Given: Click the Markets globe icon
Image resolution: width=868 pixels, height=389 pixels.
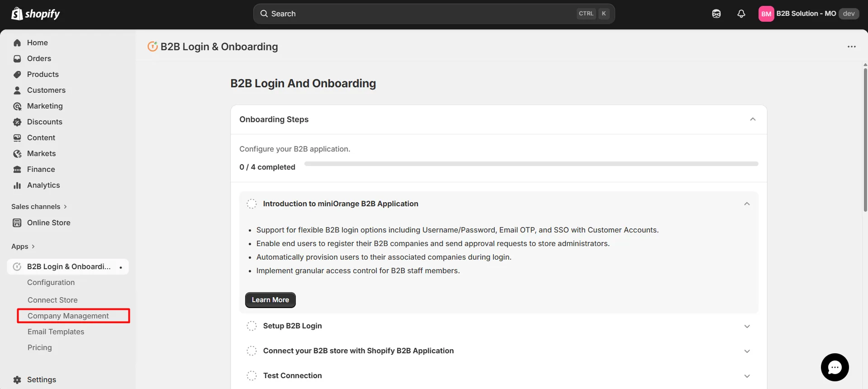Looking at the screenshot, I should click(17, 153).
